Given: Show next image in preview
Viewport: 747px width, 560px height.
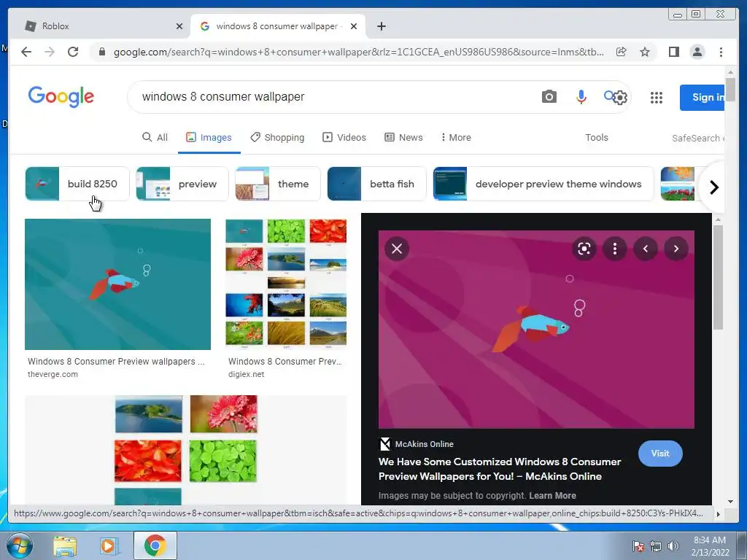Looking at the screenshot, I should (x=676, y=249).
